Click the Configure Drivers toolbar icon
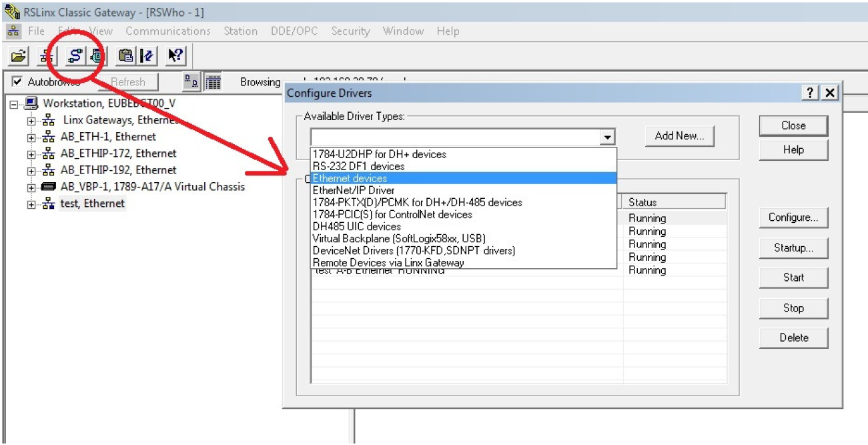 pyautogui.click(x=75, y=57)
